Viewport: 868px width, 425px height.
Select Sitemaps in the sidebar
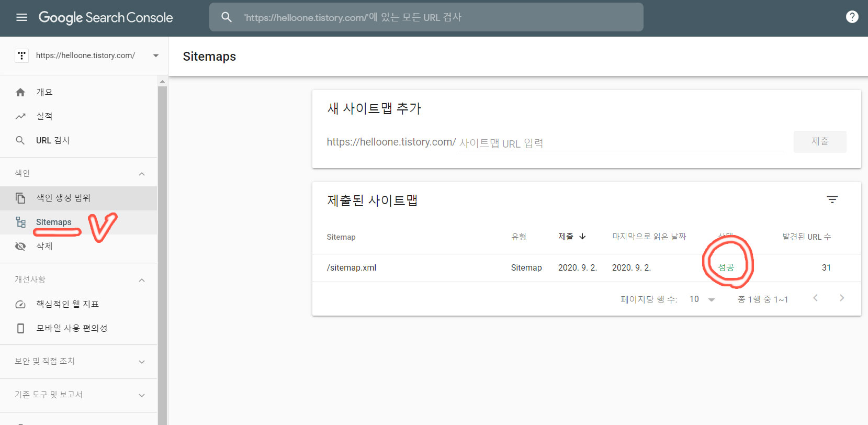point(78,222)
